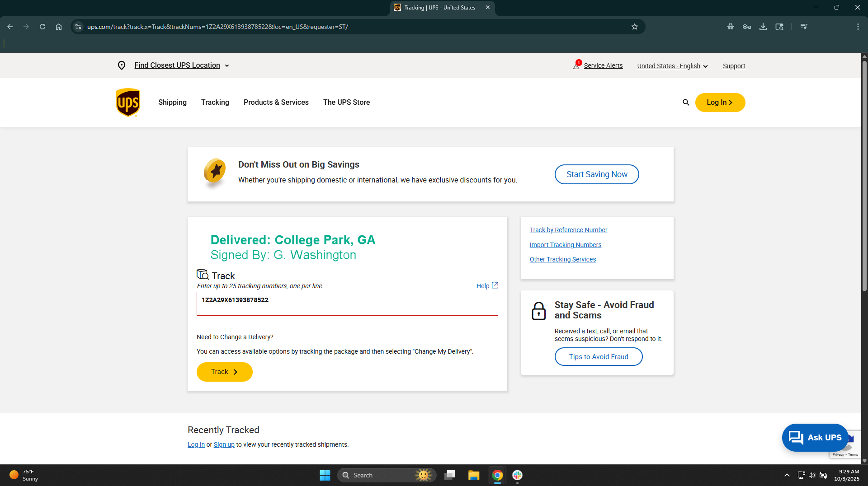Open the Support link
Viewport: 868px width, 486px height.
[734, 66]
